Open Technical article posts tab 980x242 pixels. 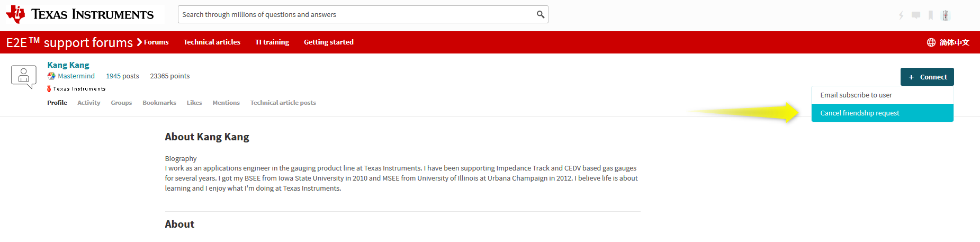pos(283,103)
